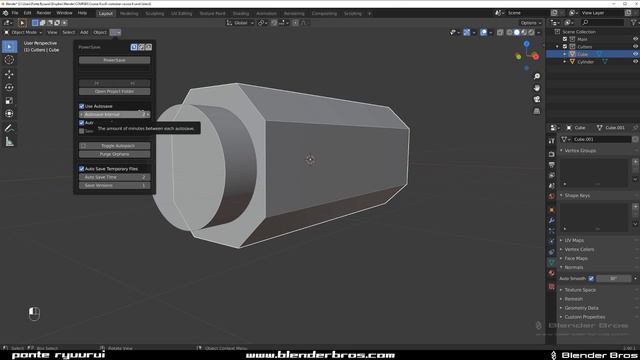The image size is (640, 360).
Task: Switch perspective/orthographic with the grid icon
Action: [x=537, y=111]
